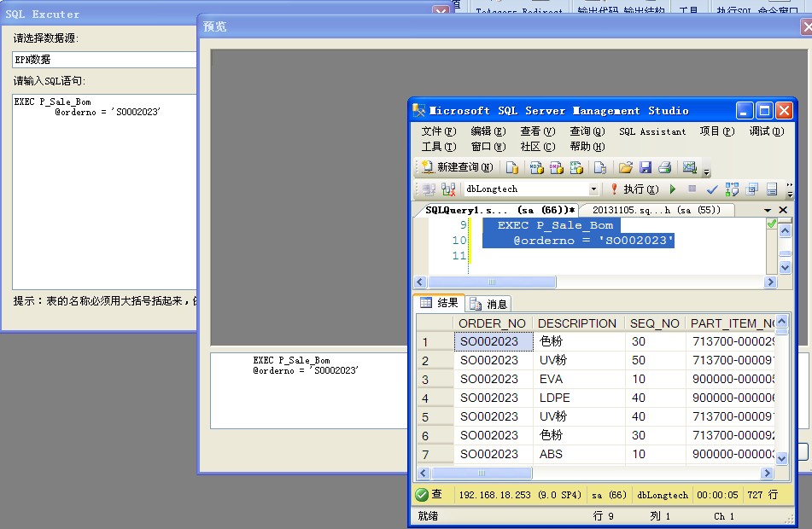The height and width of the screenshot is (529, 812).
Task: Select the 消息 messages tab
Action: click(488, 304)
